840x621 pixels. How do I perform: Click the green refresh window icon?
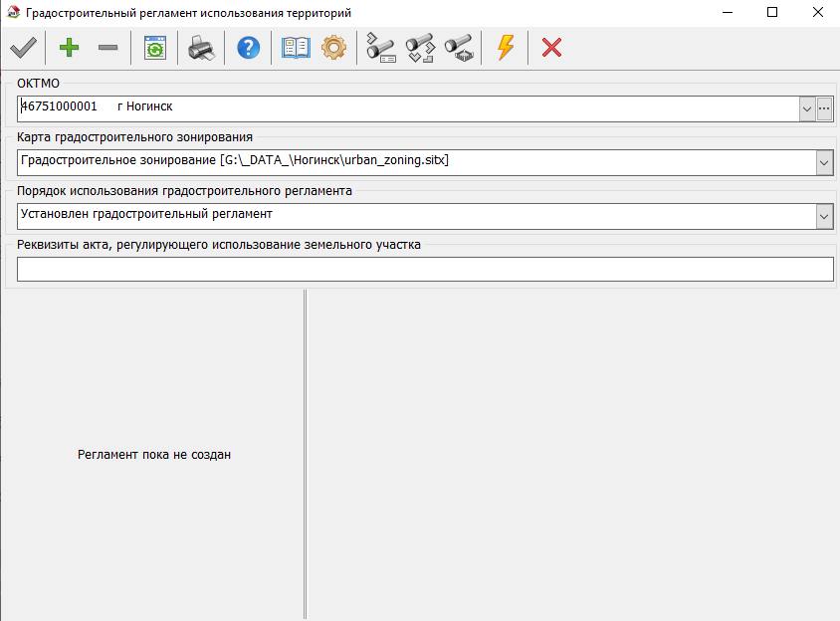154,48
